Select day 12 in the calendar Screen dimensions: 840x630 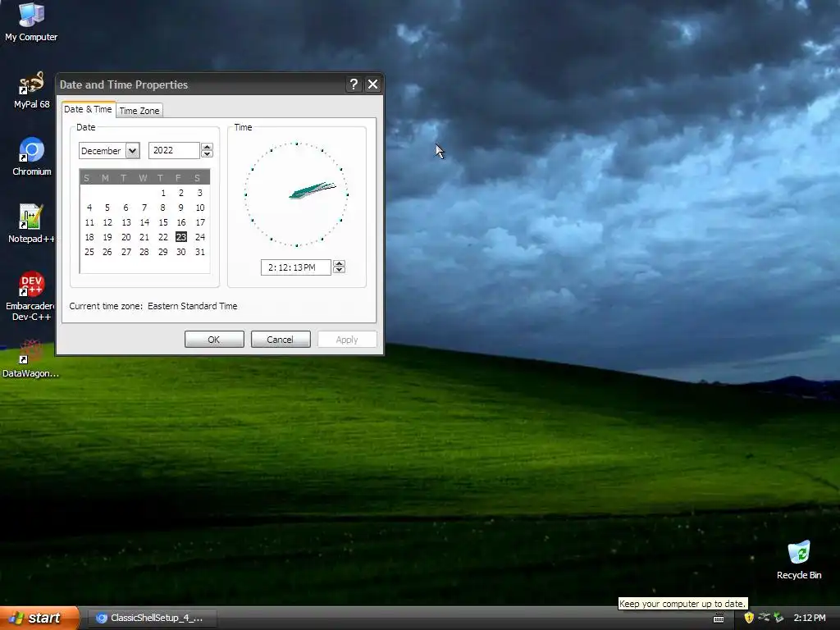click(107, 222)
